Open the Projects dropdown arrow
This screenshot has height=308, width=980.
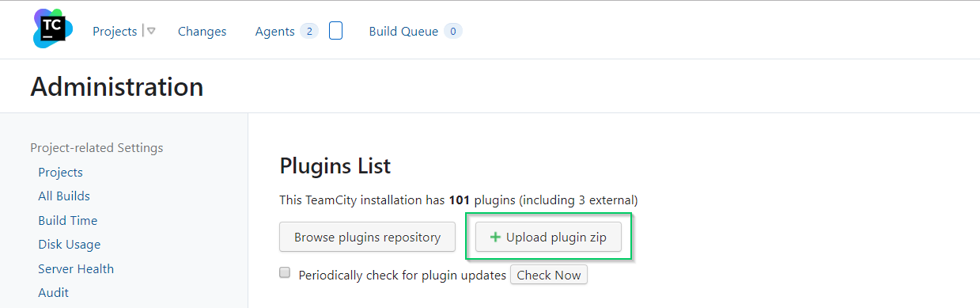[151, 32]
